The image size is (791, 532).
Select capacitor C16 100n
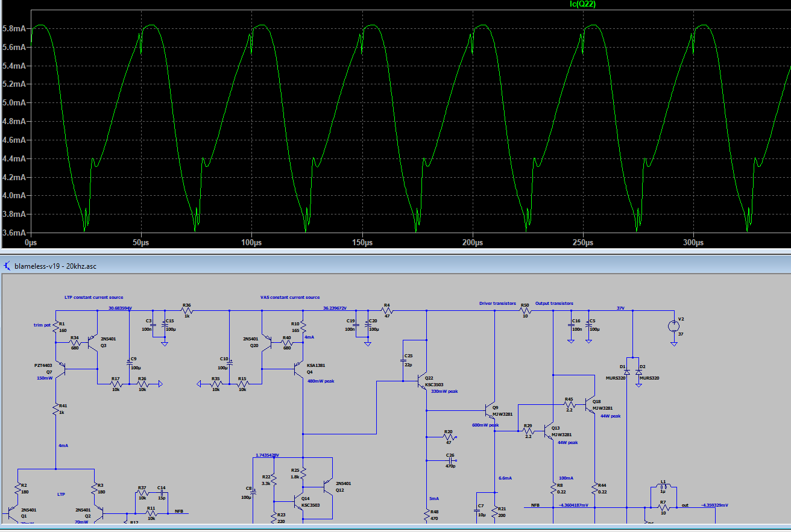click(570, 325)
